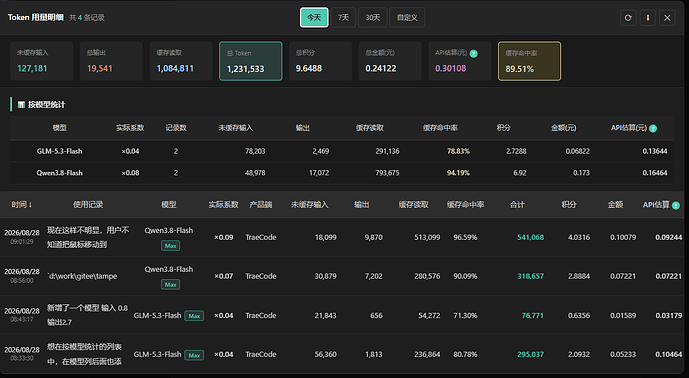Screen dimensions: 689x378
Task: Click the 4.0316 points cell
Action: (x=579, y=237)
